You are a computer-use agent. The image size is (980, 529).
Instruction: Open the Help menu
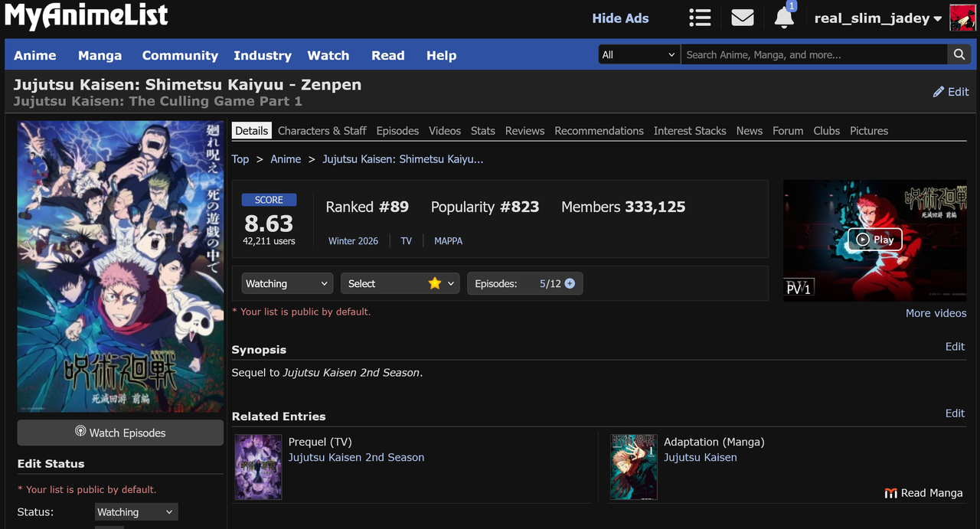click(442, 55)
